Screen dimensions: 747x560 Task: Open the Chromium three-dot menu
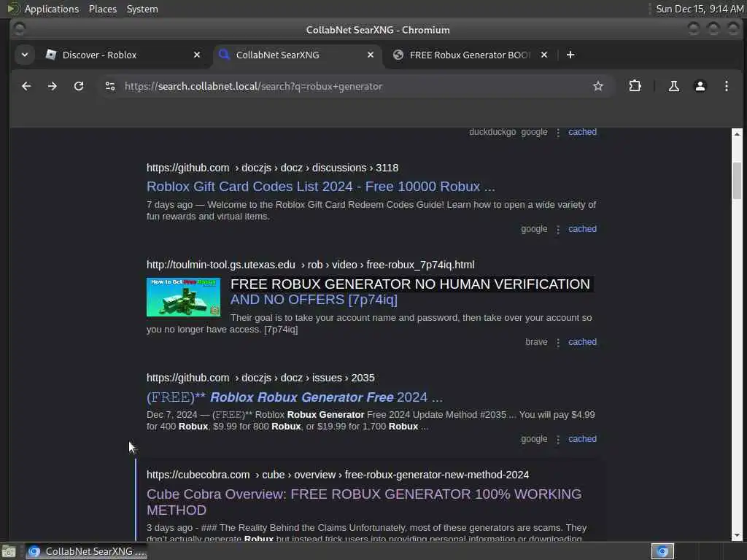pyautogui.click(x=726, y=86)
